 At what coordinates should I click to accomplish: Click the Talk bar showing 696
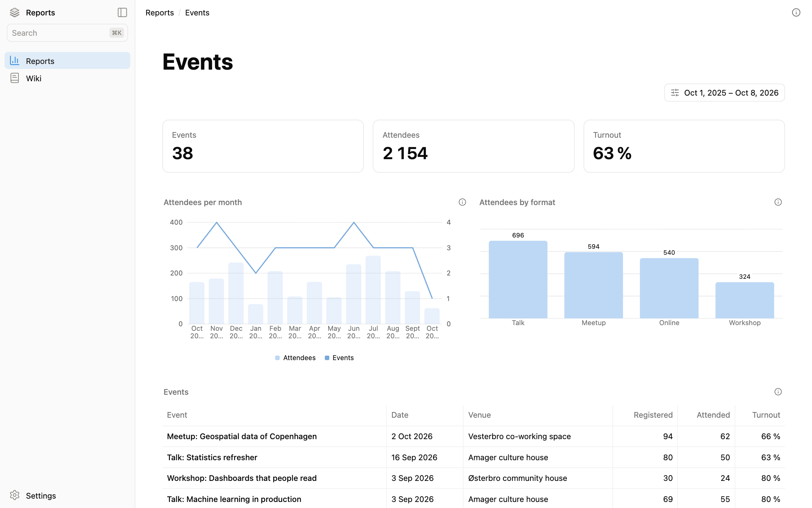click(518, 279)
